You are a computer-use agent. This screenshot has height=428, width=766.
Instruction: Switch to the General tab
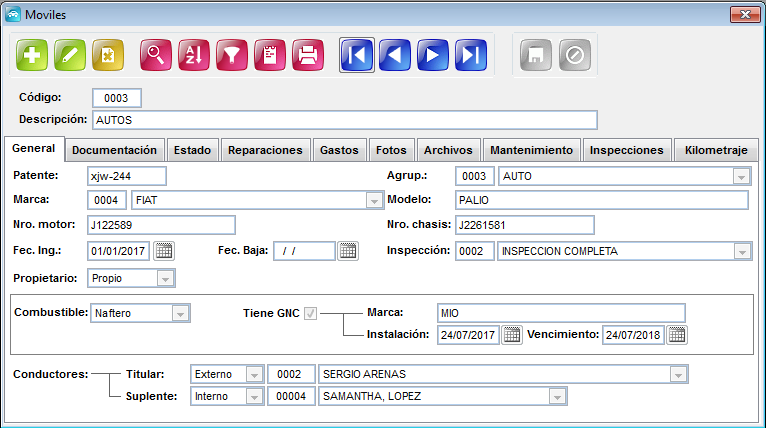coord(34,149)
